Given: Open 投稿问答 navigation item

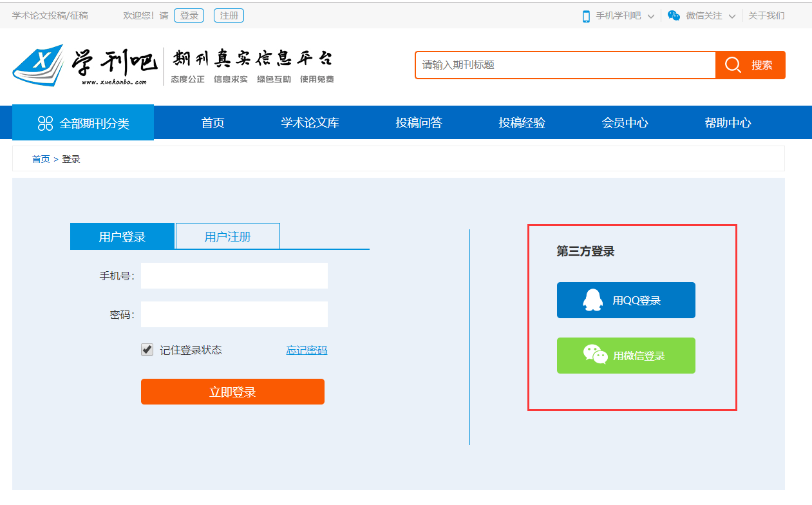Looking at the screenshot, I should click(419, 123).
